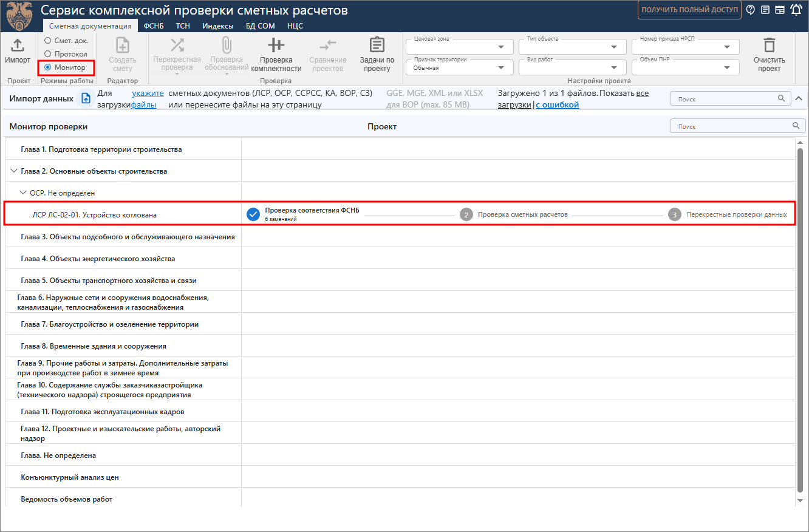Viewport: 809px width, 532px height.
Task: Click Очистить проект trash icon
Action: pyautogui.click(x=770, y=46)
